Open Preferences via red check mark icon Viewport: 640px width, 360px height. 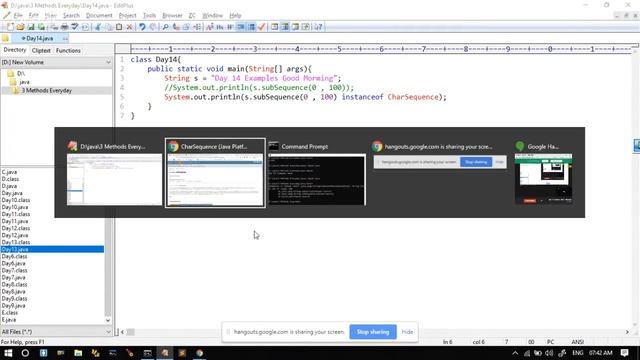click(262, 27)
